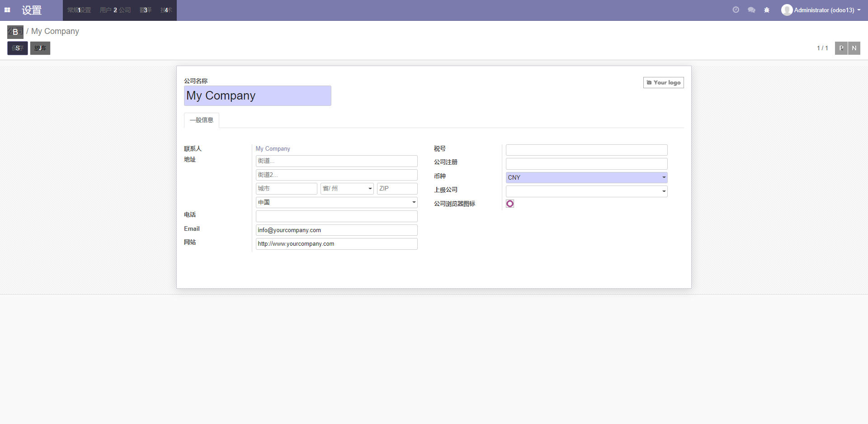
Task: Click the 街道 street field
Action: [336, 161]
